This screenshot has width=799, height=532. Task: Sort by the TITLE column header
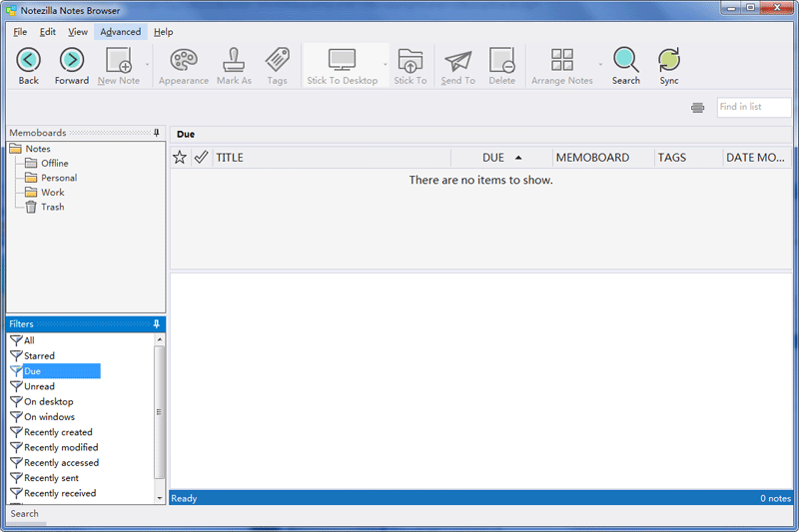point(332,158)
